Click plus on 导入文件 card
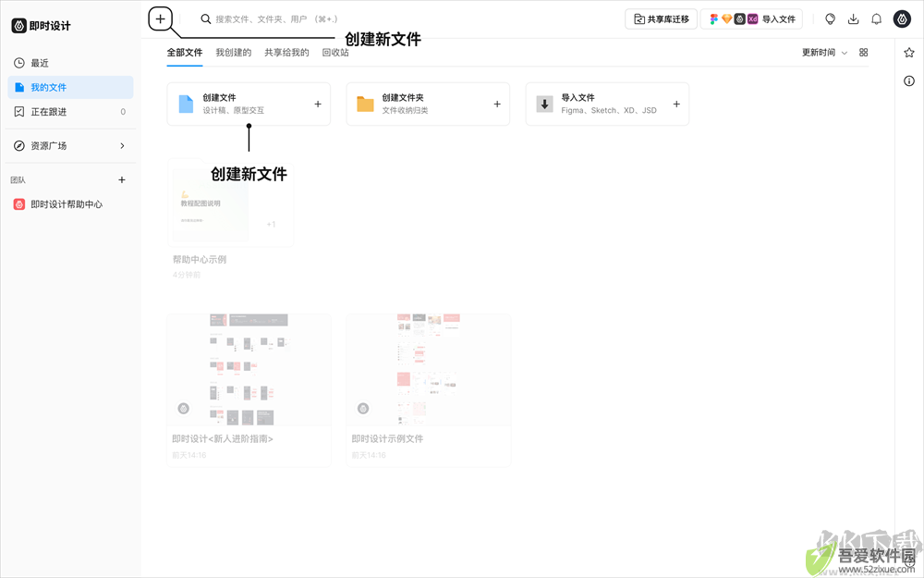Screen dimensions: 924x578 [x=676, y=104]
